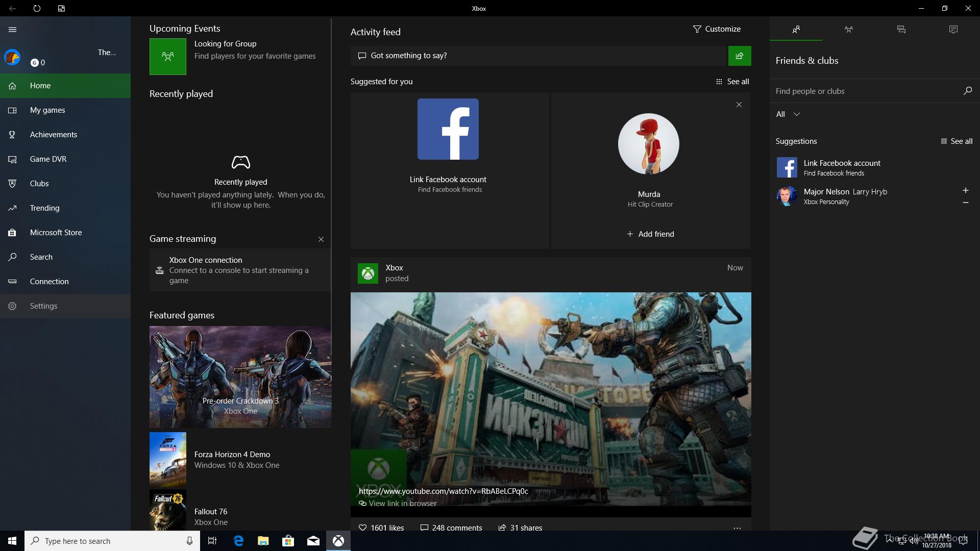Go to Home in sidebar

pos(65,86)
